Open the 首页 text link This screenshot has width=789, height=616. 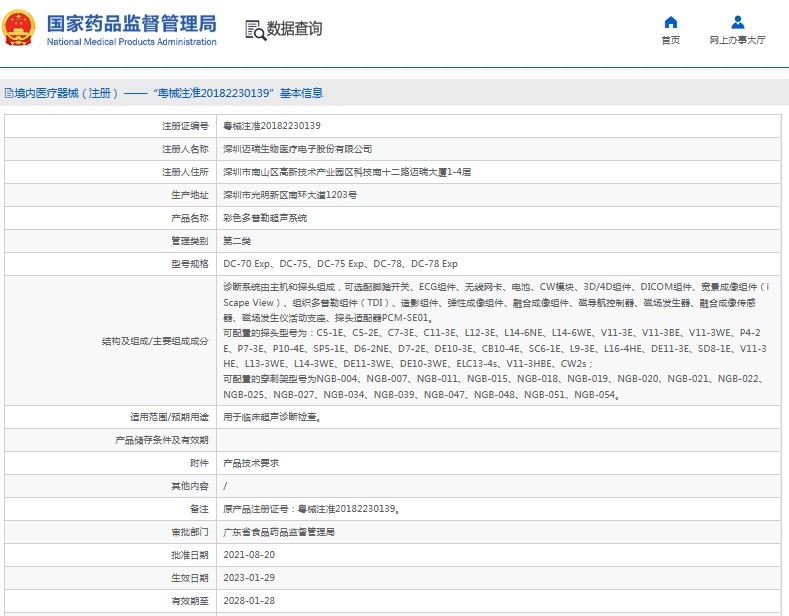click(x=670, y=40)
